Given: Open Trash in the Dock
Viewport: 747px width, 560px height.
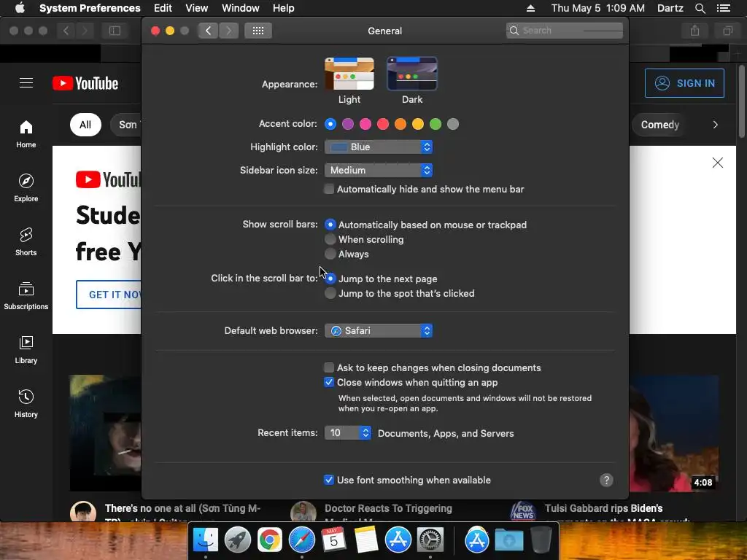Looking at the screenshot, I should click(541, 540).
